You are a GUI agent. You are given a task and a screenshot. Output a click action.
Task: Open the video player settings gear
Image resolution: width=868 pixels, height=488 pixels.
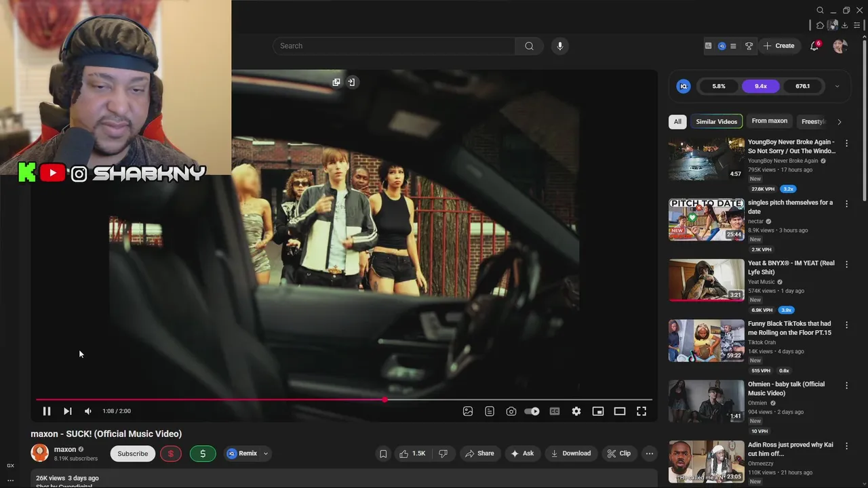tap(576, 411)
